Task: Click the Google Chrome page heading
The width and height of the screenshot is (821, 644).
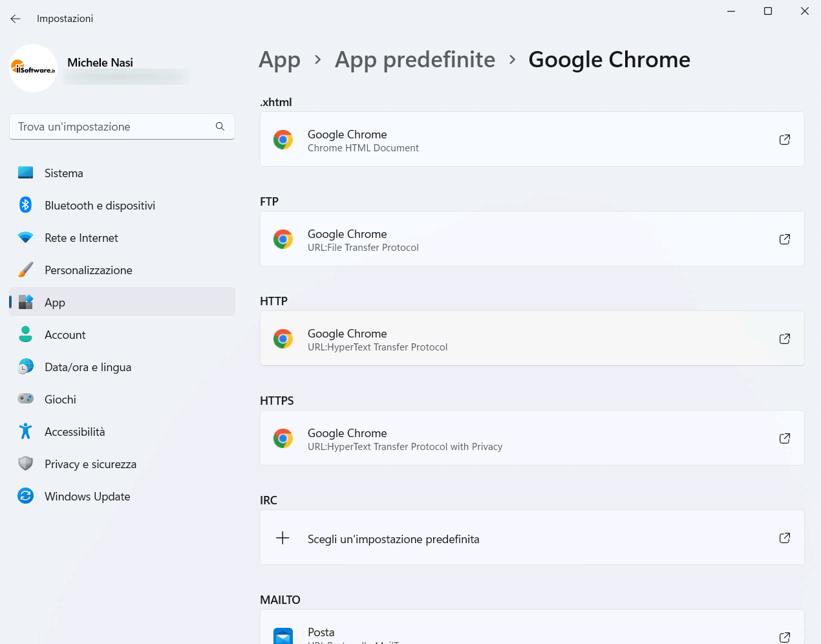Action: coord(610,60)
